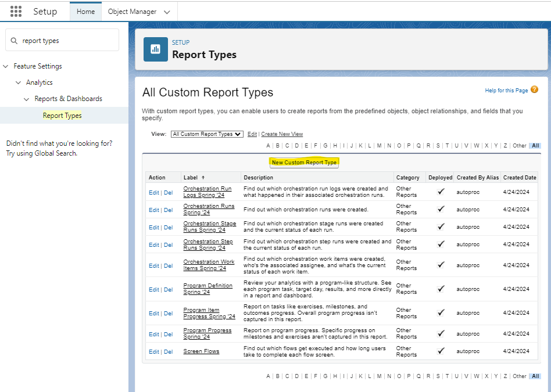Edit the Screen Flows row

[x=154, y=351]
